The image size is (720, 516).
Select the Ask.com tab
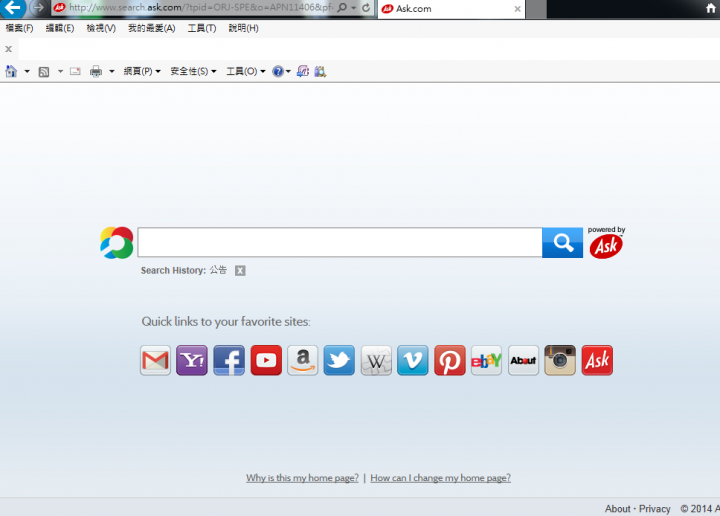click(x=451, y=9)
